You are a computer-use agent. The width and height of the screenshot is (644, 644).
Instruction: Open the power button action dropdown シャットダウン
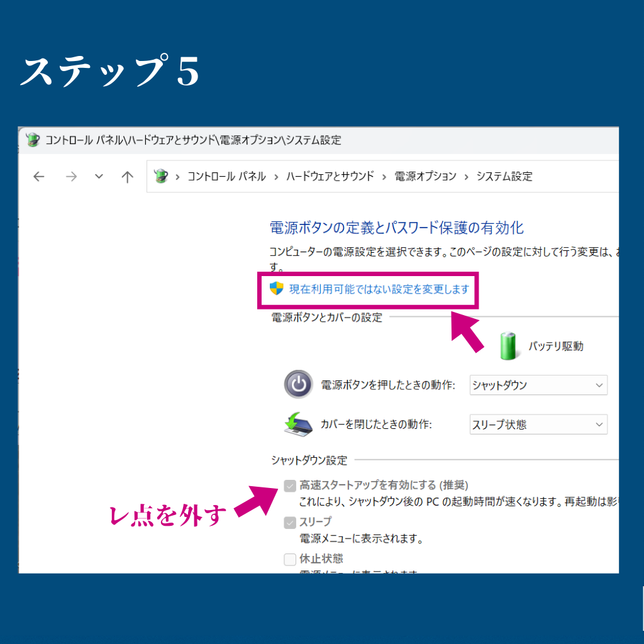pos(538,386)
